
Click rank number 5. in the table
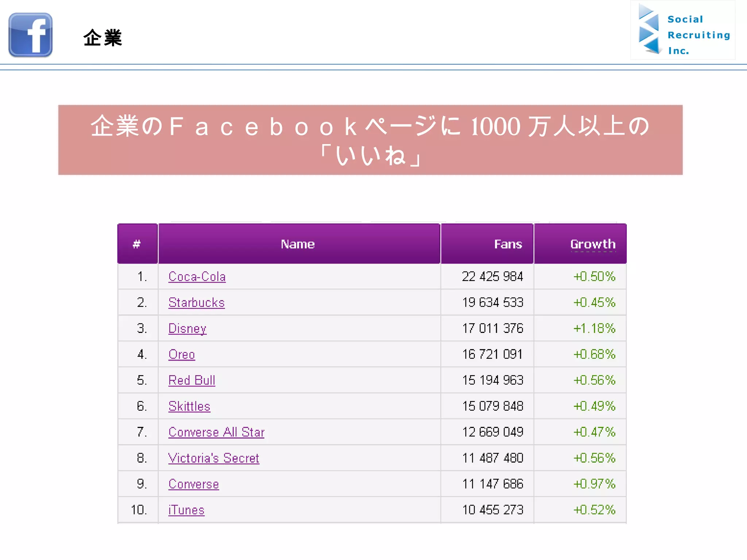pyautogui.click(x=142, y=380)
